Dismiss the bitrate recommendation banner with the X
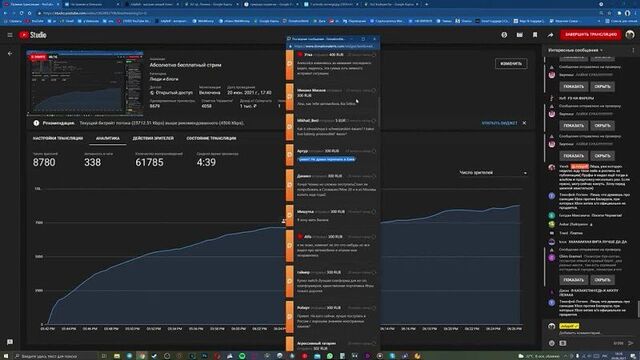Screen dimensions: 640x360 click(x=524, y=123)
